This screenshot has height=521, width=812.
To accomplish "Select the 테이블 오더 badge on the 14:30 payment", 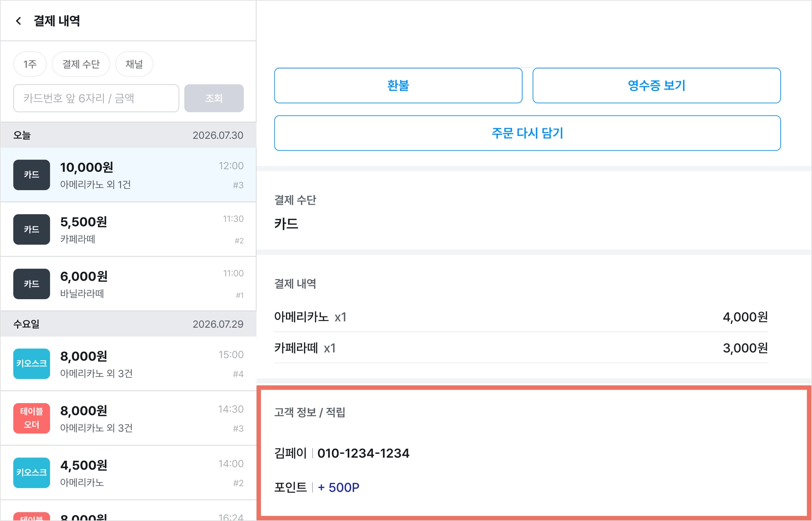I will tap(32, 418).
